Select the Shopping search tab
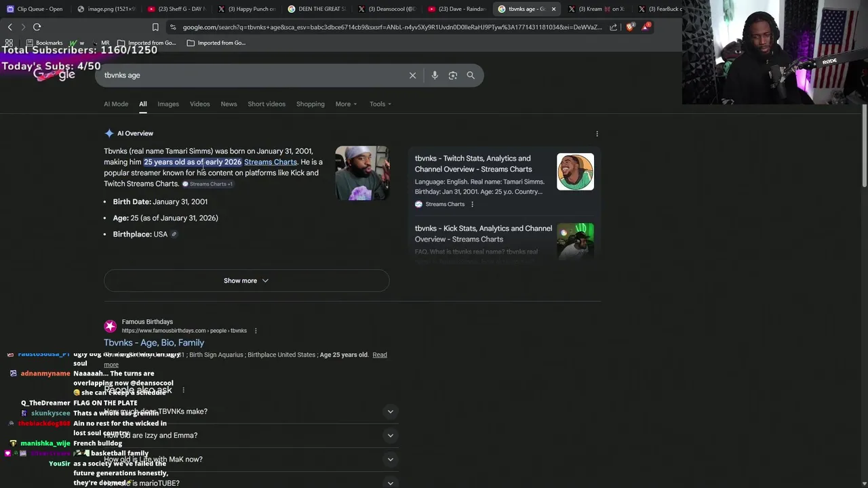The image size is (868, 488). pos(311,104)
